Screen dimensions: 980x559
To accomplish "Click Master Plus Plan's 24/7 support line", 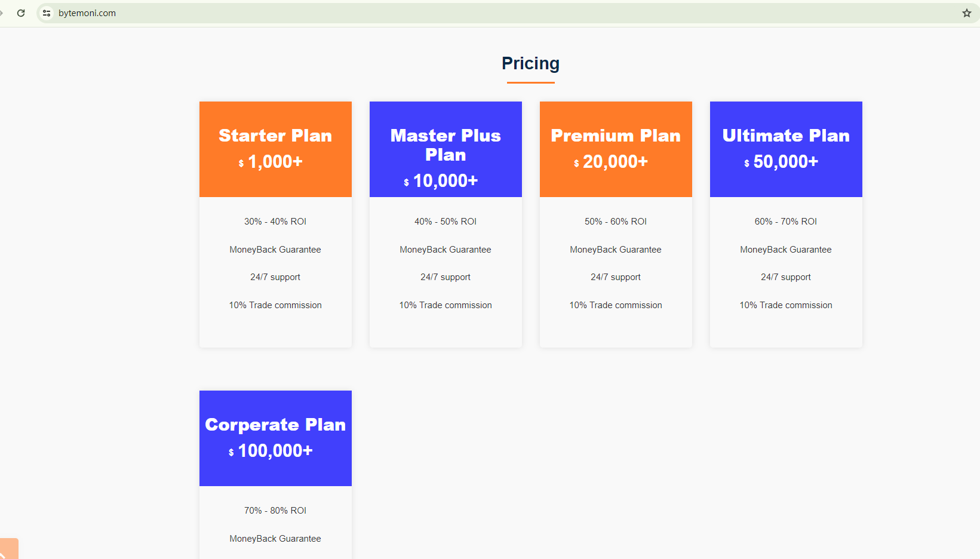I will pyautogui.click(x=446, y=277).
